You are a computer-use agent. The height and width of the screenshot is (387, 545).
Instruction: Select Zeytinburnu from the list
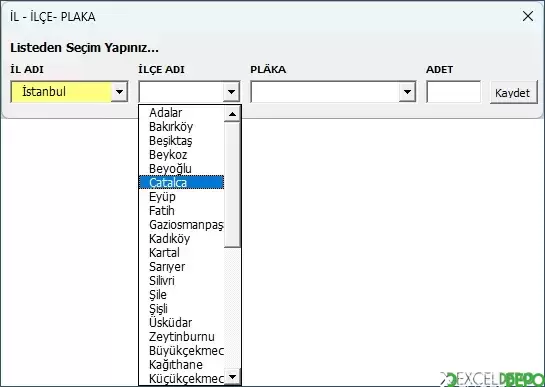(181, 337)
